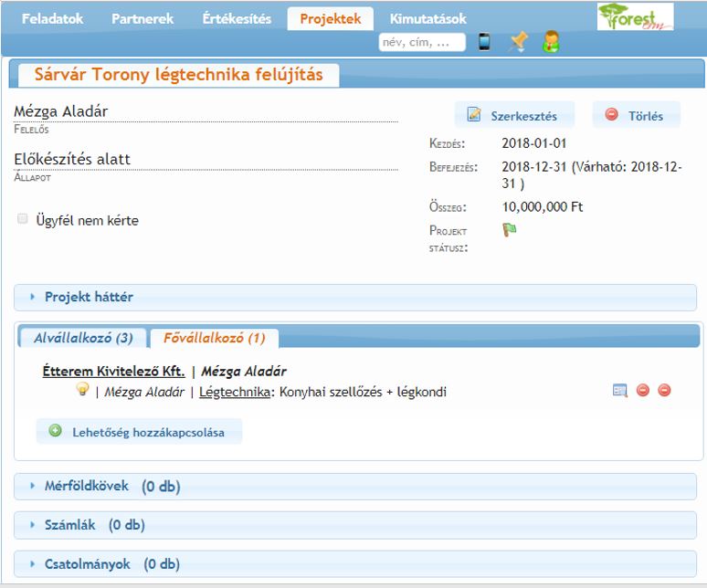707x588 pixels.
Task: Expand the Csatolmányok section
Action: click(x=87, y=564)
